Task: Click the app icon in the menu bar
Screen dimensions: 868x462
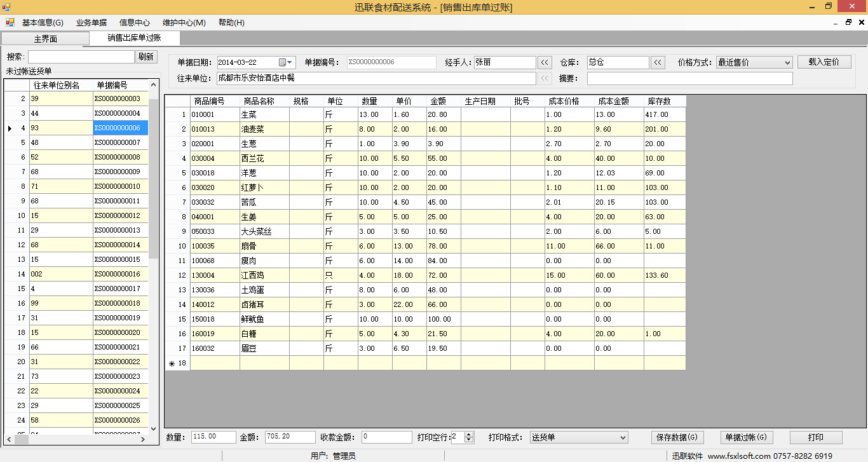Action: (x=10, y=23)
